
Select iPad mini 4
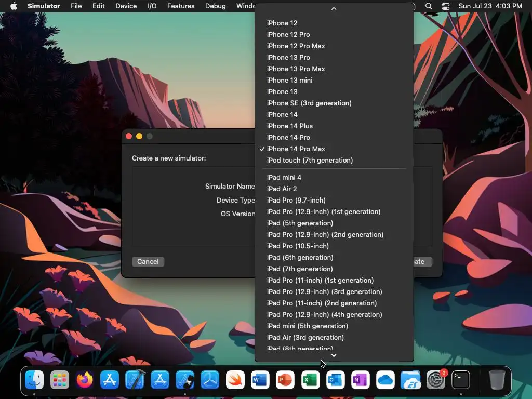pos(334,178)
